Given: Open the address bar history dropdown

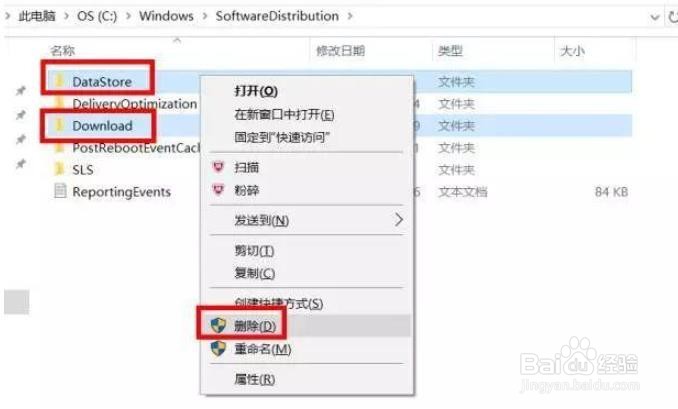Looking at the screenshot, I should point(655,17).
